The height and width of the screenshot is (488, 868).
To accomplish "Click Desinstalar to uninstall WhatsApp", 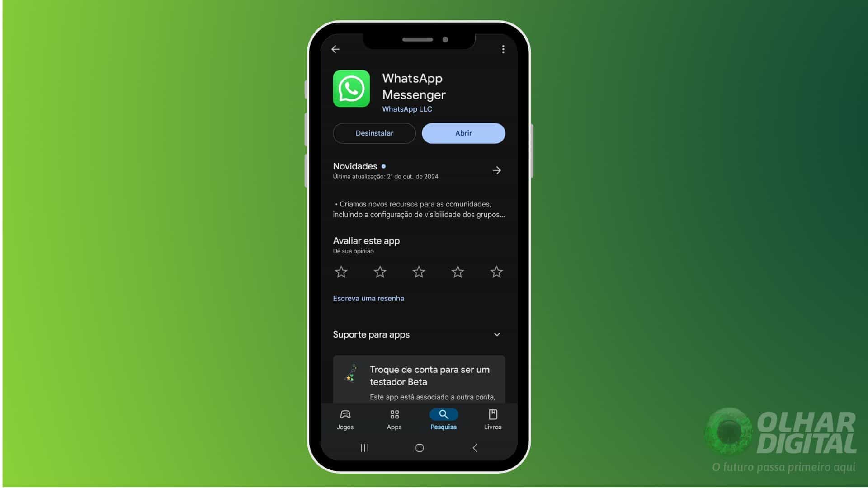I will point(374,133).
